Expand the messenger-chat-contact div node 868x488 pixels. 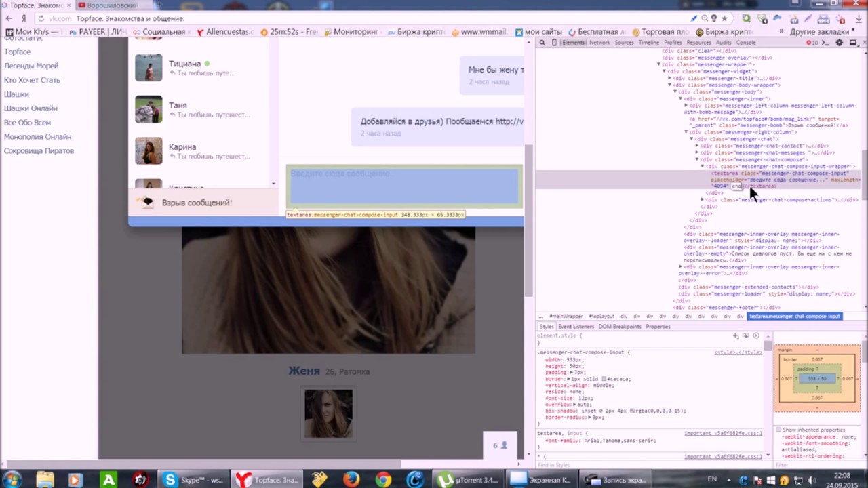coord(696,146)
